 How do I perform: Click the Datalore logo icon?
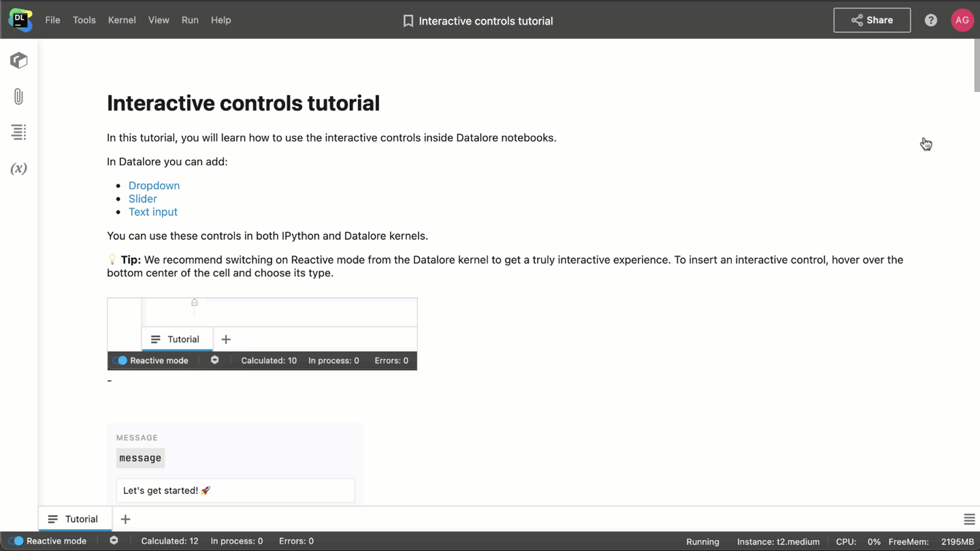click(x=20, y=20)
